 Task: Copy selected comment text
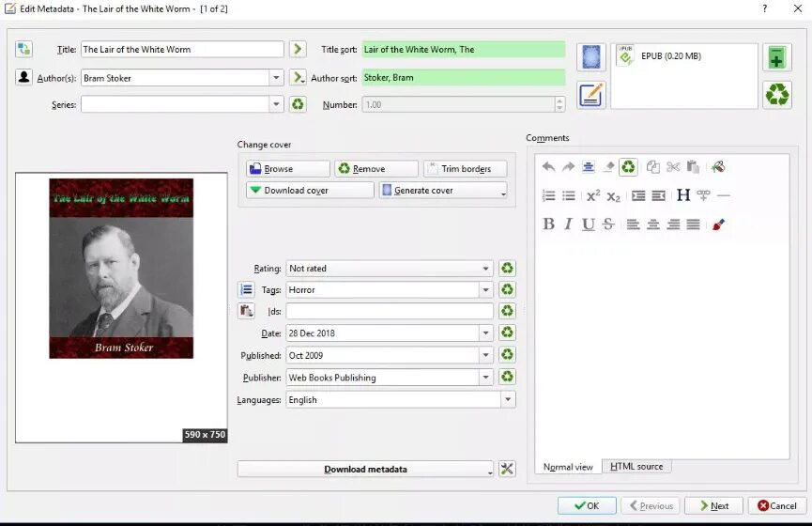653,167
